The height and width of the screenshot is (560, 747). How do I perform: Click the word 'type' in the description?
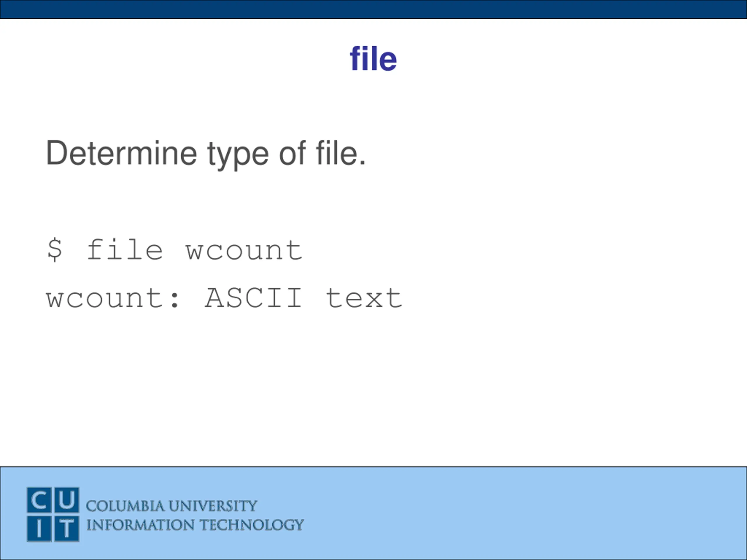(238, 155)
